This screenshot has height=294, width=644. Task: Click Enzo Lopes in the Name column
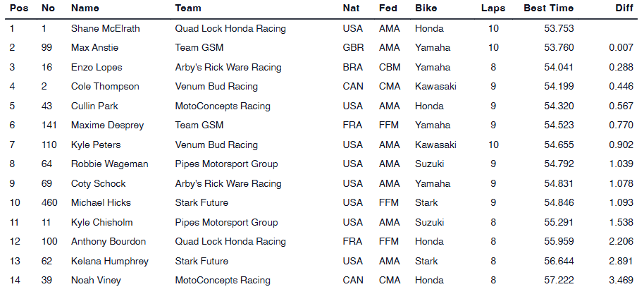pos(97,68)
